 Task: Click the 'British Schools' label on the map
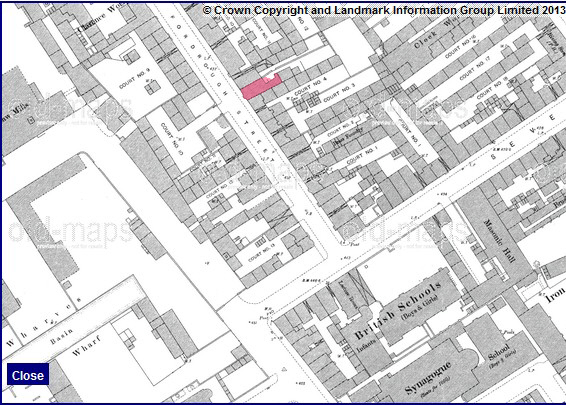pyautogui.click(x=398, y=311)
